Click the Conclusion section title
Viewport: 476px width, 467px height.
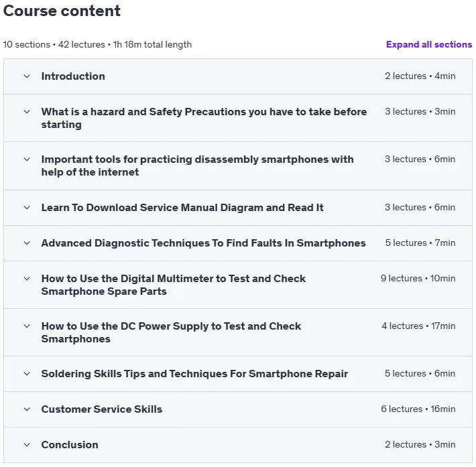pyautogui.click(x=70, y=445)
